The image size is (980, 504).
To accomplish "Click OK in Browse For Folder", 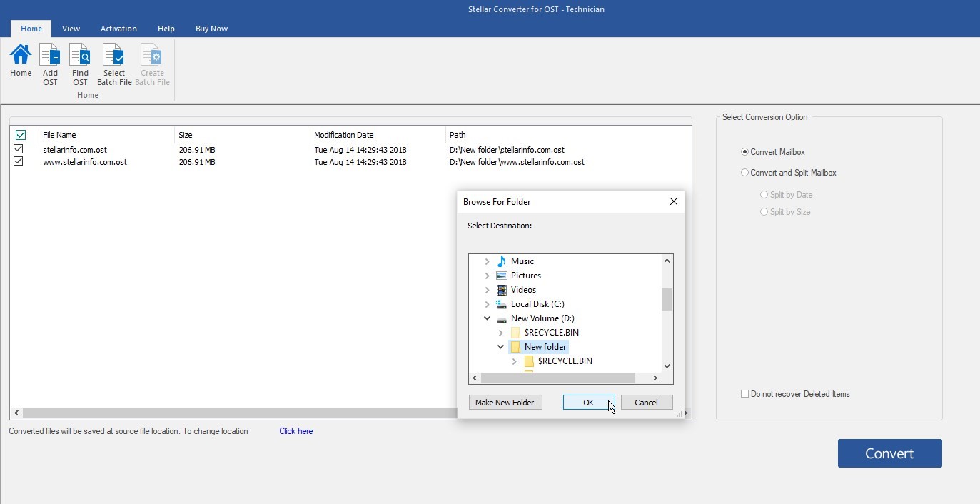I will tap(588, 403).
